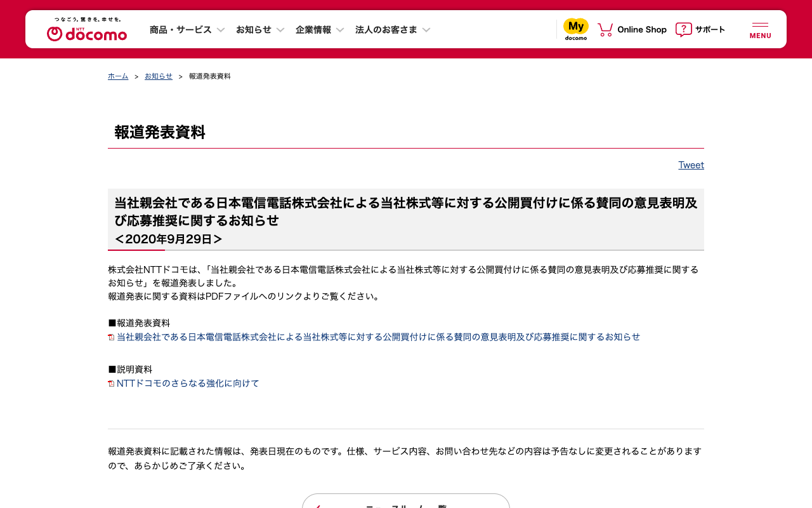Click the MENU label text
Screen dimensions: 812x508
click(761, 36)
